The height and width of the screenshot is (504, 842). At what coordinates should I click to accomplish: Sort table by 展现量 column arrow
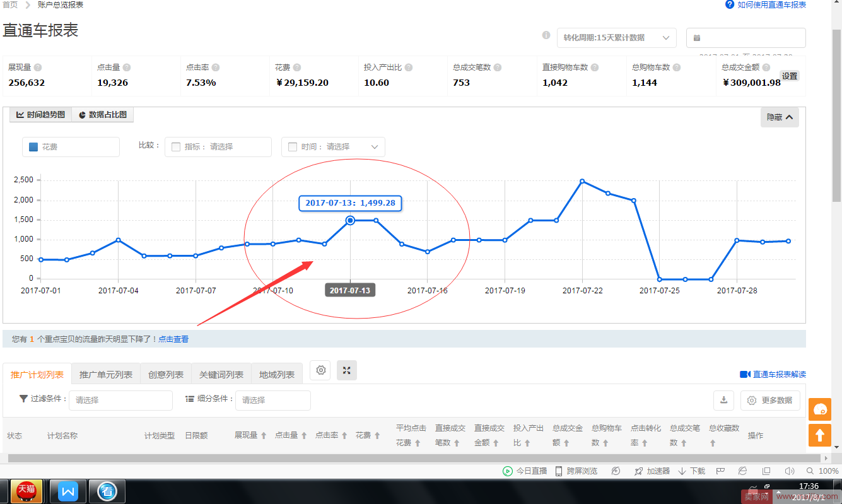pos(264,436)
